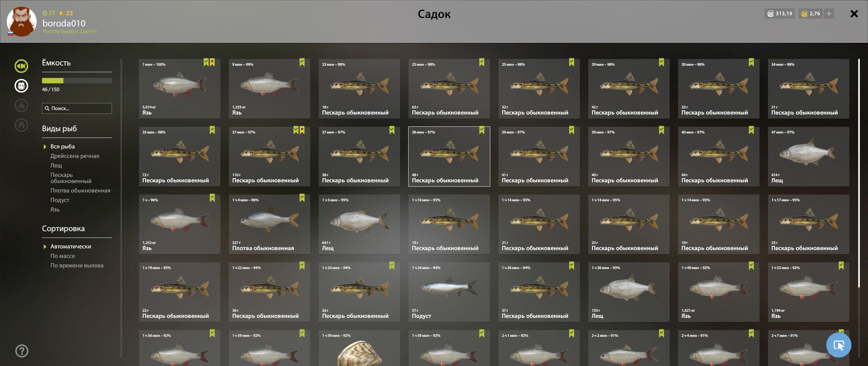Toggle star mark on 5,014 кг Язь
This screenshot has width=868, height=366.
click(x=212, y=62)
